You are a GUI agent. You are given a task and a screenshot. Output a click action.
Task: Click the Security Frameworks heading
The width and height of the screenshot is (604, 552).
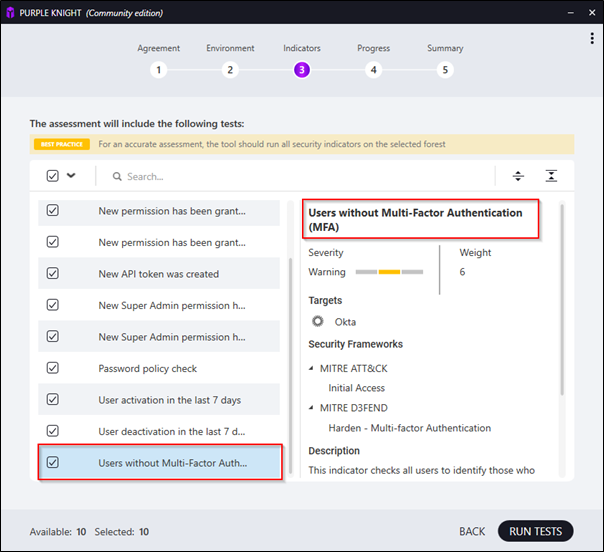point(356,344)
